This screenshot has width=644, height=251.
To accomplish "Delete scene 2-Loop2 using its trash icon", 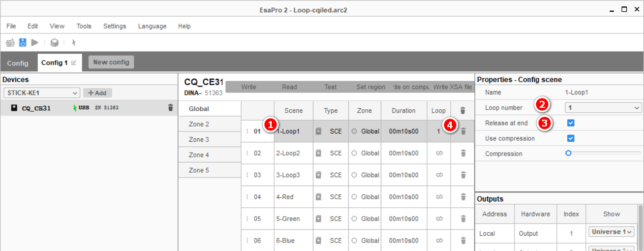I will click(463, 153).
